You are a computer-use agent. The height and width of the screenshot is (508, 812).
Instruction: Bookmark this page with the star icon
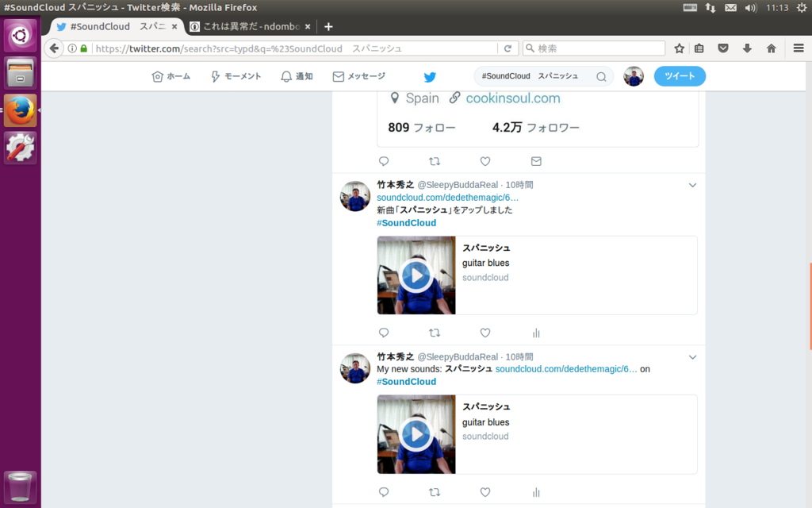[x=680, y=48]
